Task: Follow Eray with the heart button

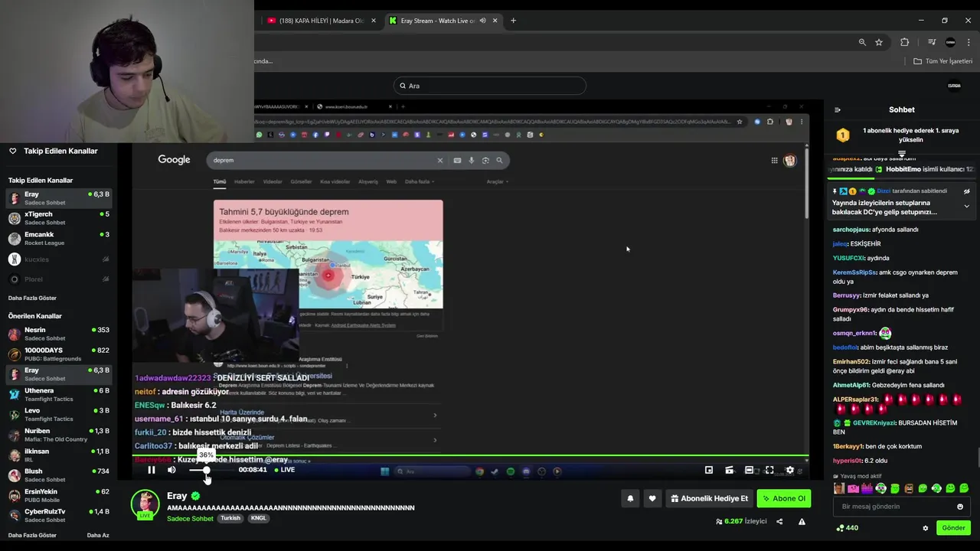Action: click(x=652, y=498)
